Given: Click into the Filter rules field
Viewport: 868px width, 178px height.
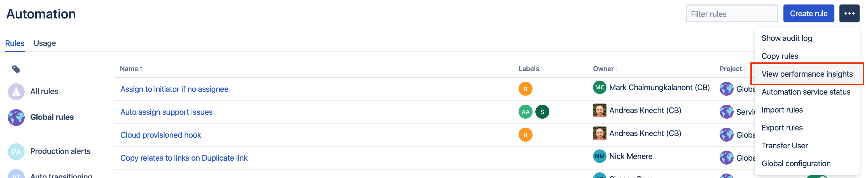Looking at the screenshot, I should (732, 14).
